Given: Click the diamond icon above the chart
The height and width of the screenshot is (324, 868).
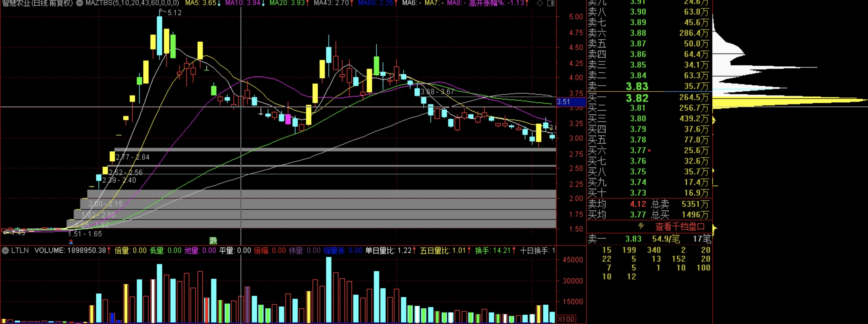Looking at the screenshot, I should [x=540, y=3].
